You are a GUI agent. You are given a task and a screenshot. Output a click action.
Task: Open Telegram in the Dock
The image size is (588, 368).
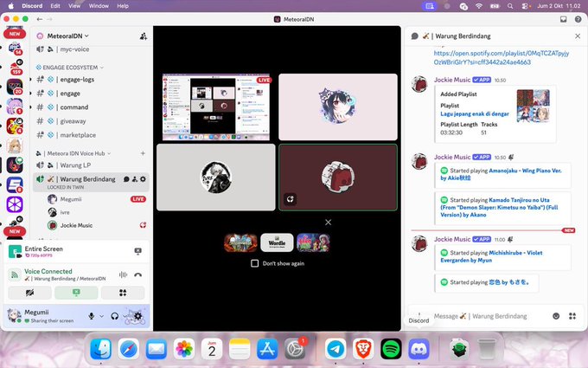[x=336, y=349]
